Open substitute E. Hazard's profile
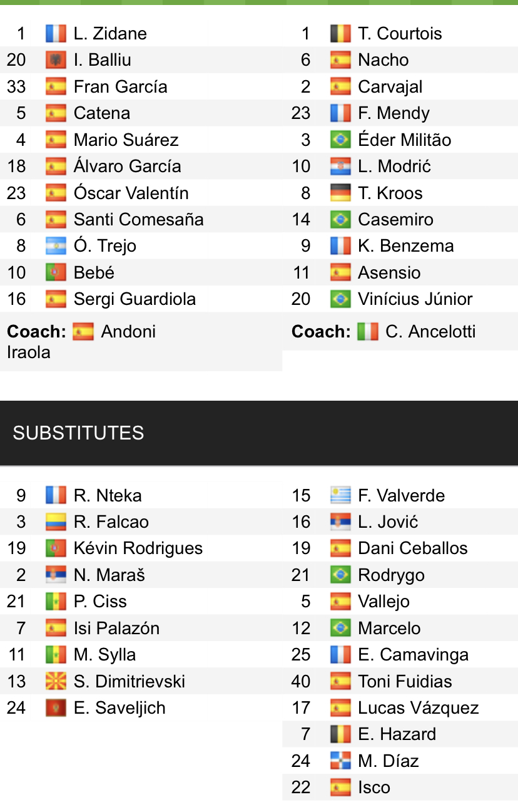This screenshot has height=812, width=518. 397,734
